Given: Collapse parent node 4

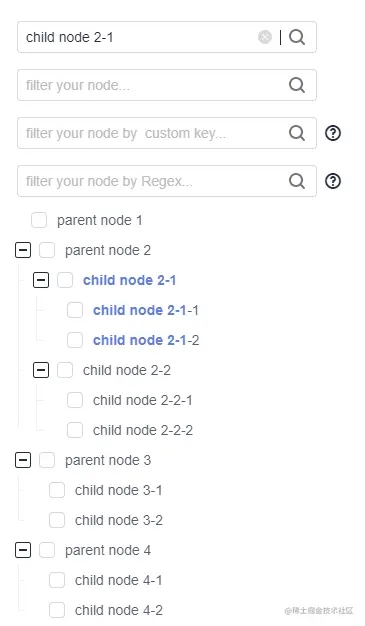Looking at the screenshot, I should click(23, 550).
